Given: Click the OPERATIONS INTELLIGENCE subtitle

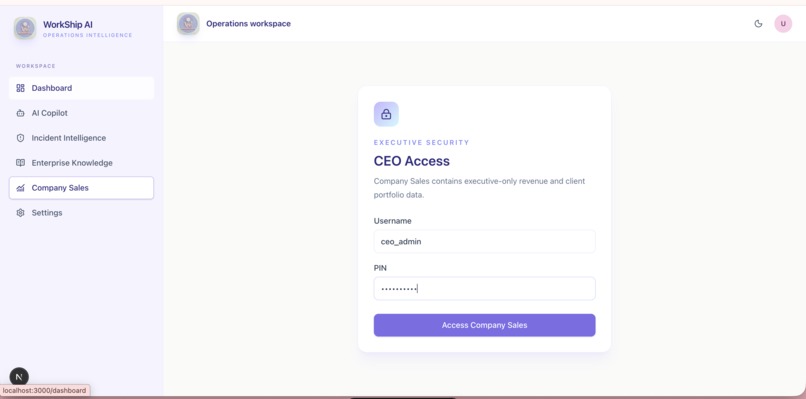Looking at the screenshot, I should [87, 35].
